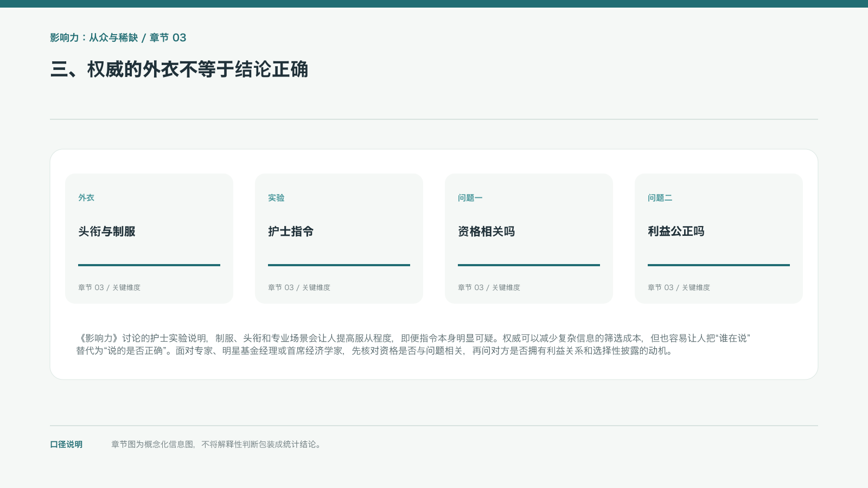The height and width of the screenshot is (488, 868).
Task: Select the footnote '章节图为概念化信息图…'
Action: tap(218, 445)
